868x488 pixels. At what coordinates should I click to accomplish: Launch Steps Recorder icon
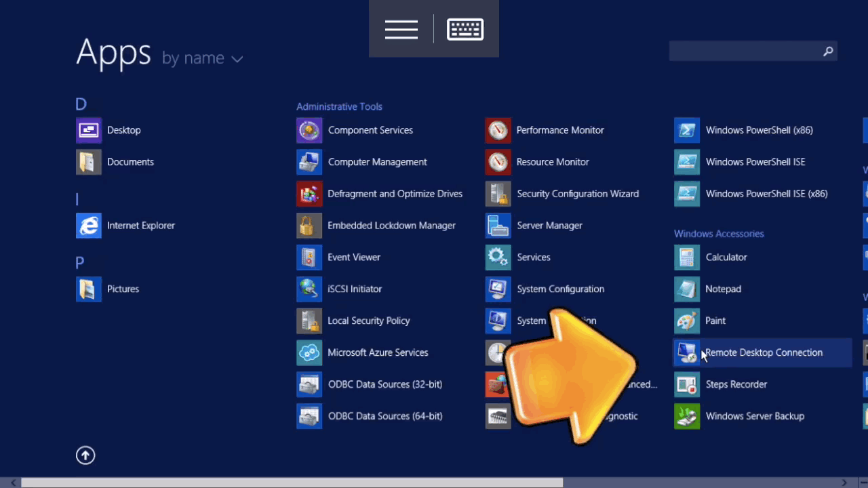[687, 385]
